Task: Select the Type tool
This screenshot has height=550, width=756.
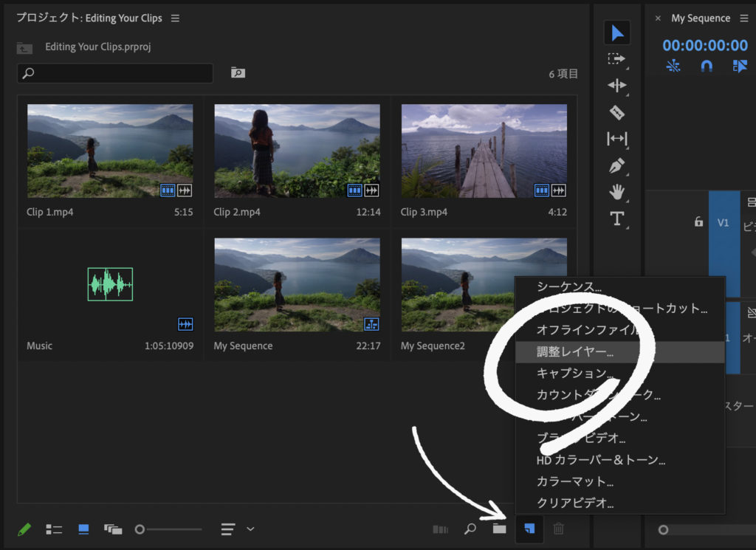Action: coord(616,219)
